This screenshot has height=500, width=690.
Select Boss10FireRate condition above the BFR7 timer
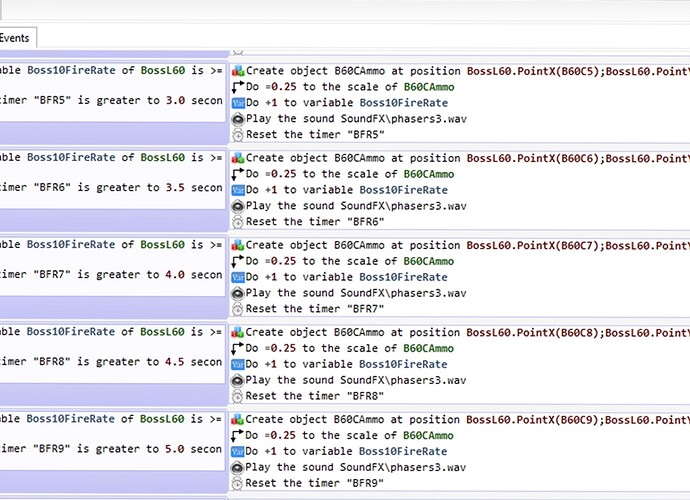(x=112, y=245)
